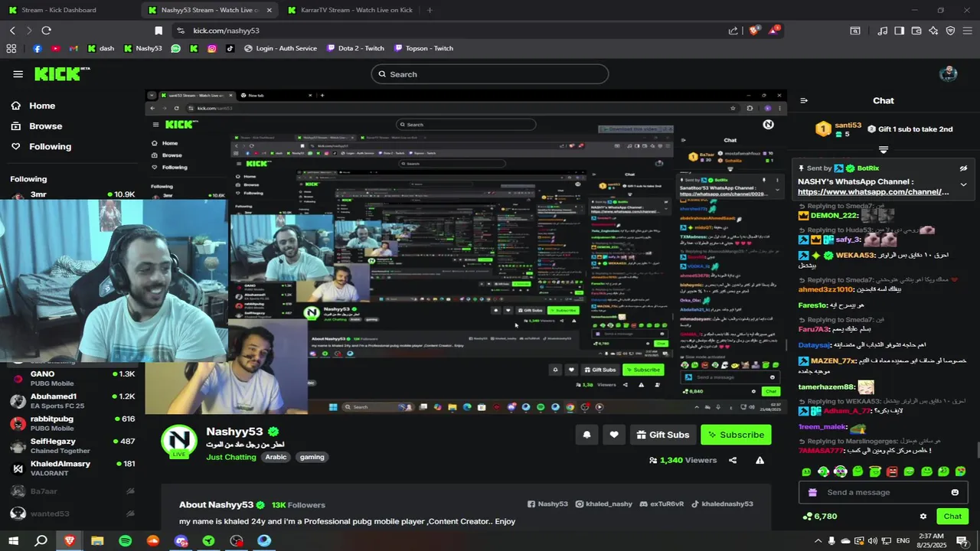
Task: Open YouTube bookmark icon
Action: 55,48
